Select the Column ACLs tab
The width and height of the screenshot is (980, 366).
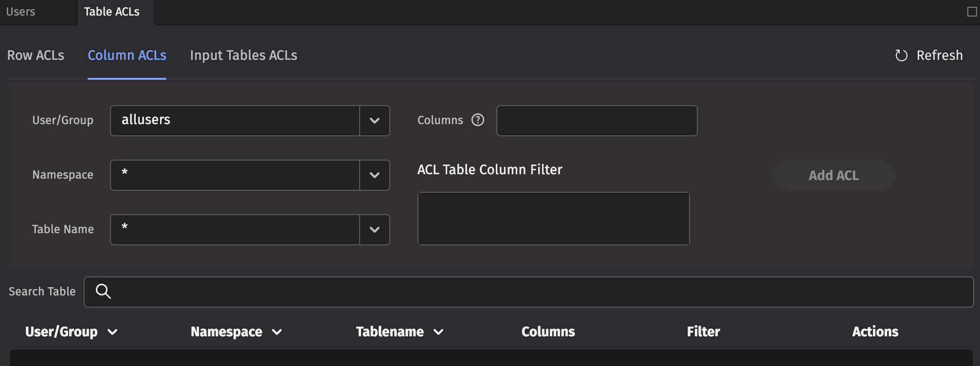click(127, 55)
